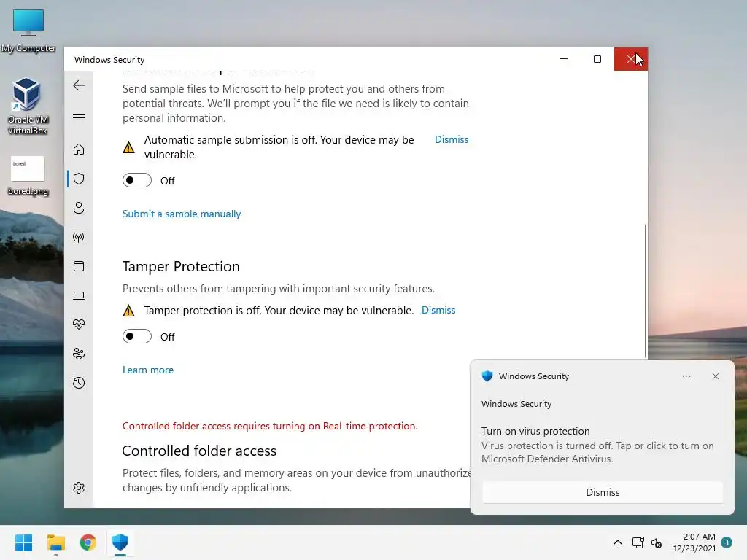Open Device performance & health heart icon
The height and width of the screenshot is (560, 747).
click(79, 324)
